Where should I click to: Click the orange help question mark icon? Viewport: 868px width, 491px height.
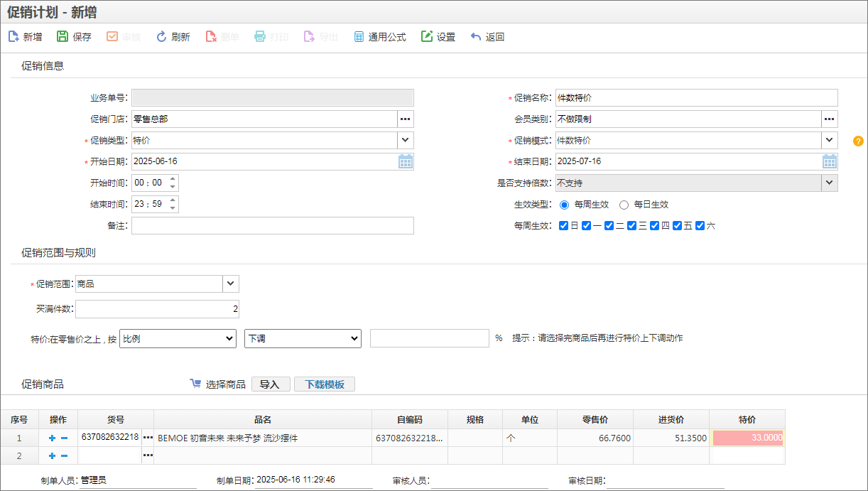(x=858, y=141)
